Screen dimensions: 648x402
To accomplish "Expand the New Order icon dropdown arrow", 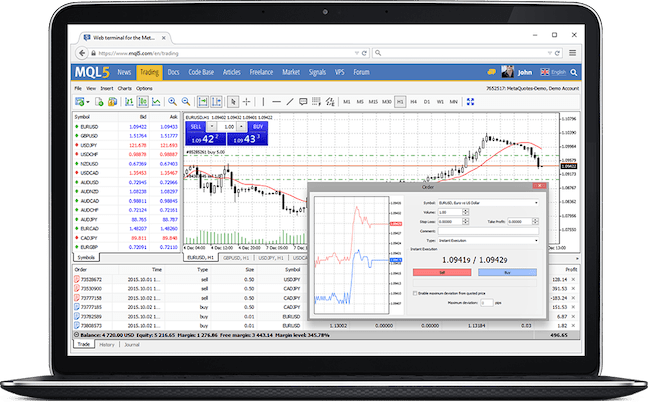I will coord(88,102).
